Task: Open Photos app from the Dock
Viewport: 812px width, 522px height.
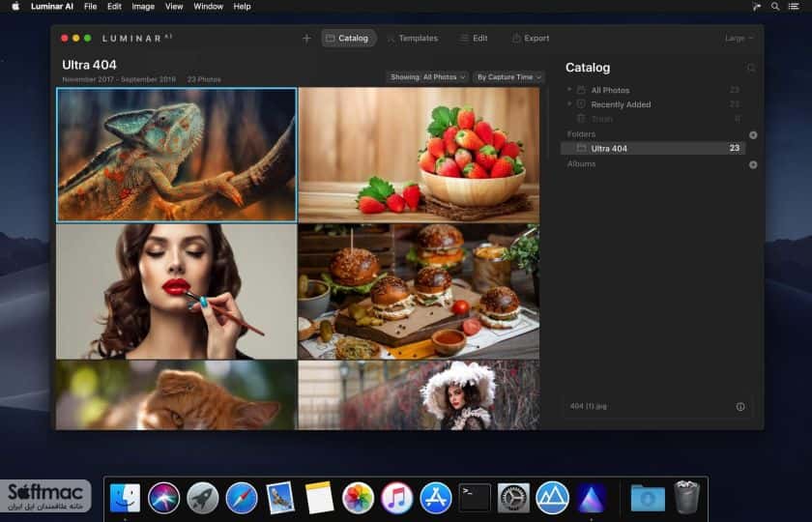Action: [x=358, y=498]
